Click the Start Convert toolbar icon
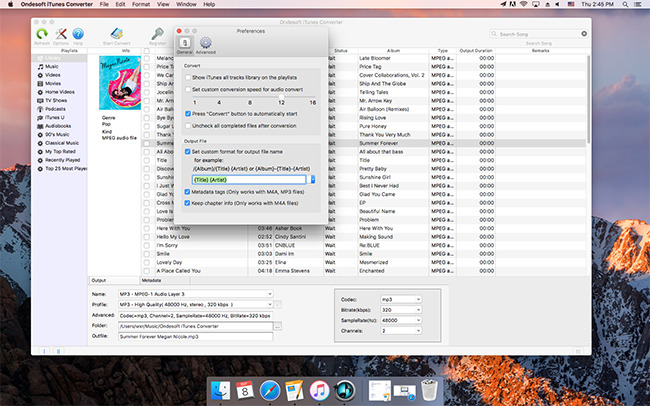Viewport: 650px width, 406px height. (116, 34)
